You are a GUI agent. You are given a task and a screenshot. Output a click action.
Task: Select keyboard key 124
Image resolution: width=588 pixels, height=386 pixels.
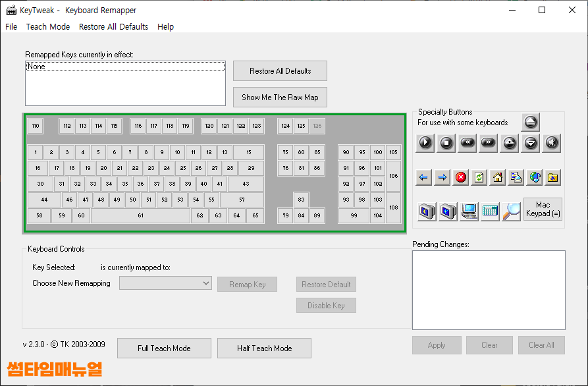tap(285, 126)
